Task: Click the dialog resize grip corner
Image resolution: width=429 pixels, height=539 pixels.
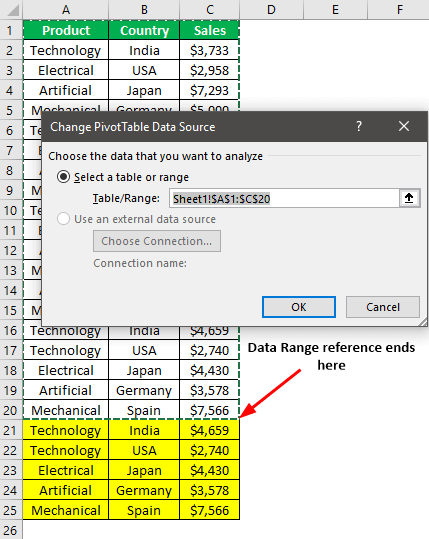Action: pyautogui.click(x=423, y=322)
